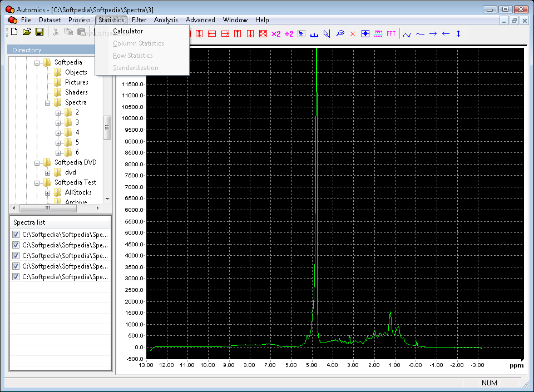
Task: Click the blue left arrow icon
Action: [446, 34]
